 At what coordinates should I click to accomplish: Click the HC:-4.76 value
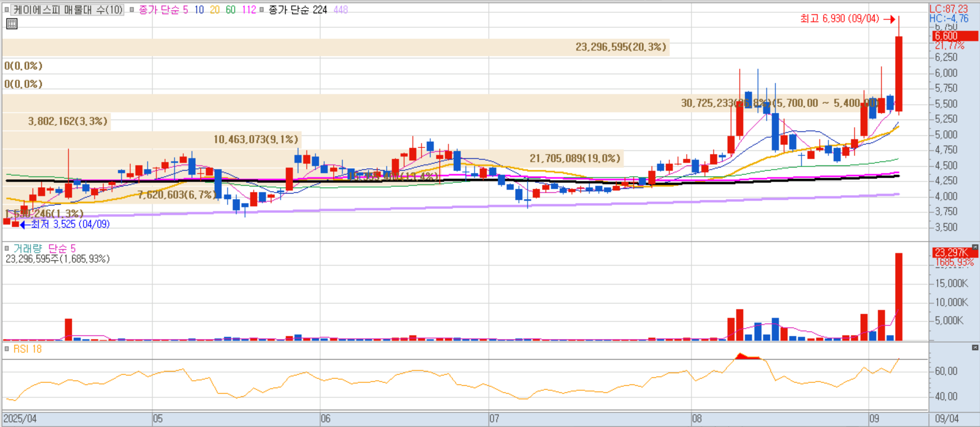pyautogui.click(x=949, y=18)
